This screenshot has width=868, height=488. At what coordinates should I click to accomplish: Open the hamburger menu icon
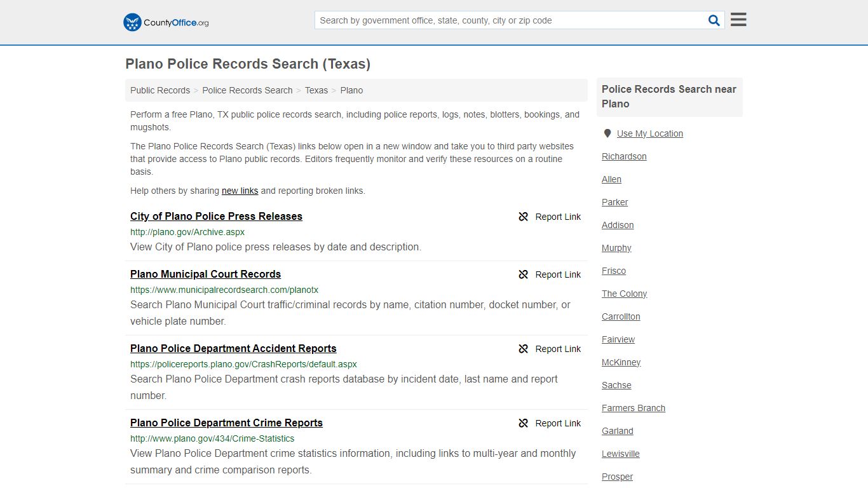pyautogui.click(x=738, y=20)
